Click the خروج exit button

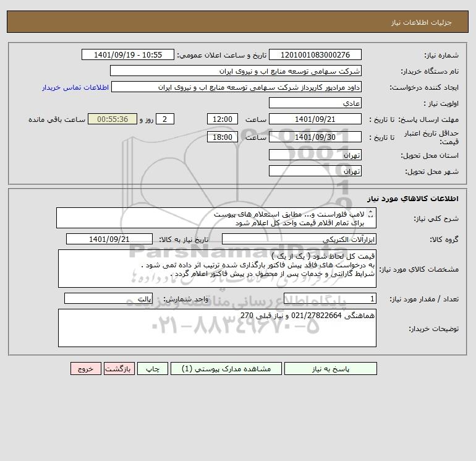pyautogui.click(x=85, y=369)
